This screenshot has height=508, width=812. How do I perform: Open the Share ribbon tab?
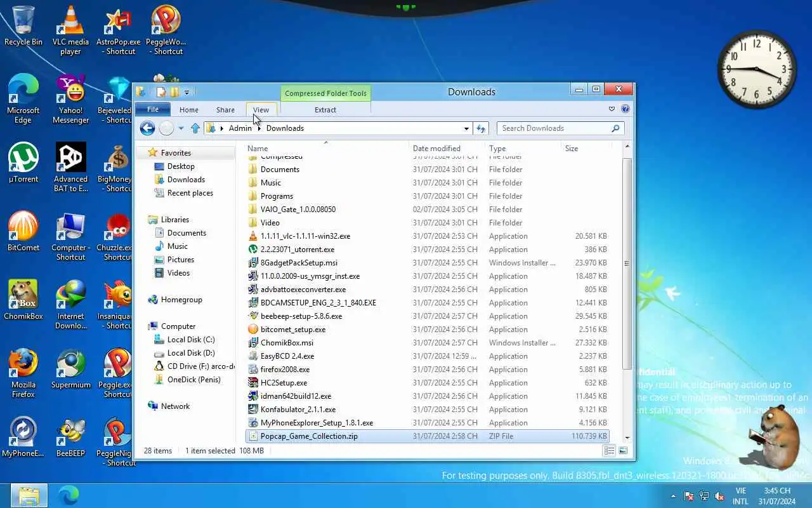pos(225,110)
